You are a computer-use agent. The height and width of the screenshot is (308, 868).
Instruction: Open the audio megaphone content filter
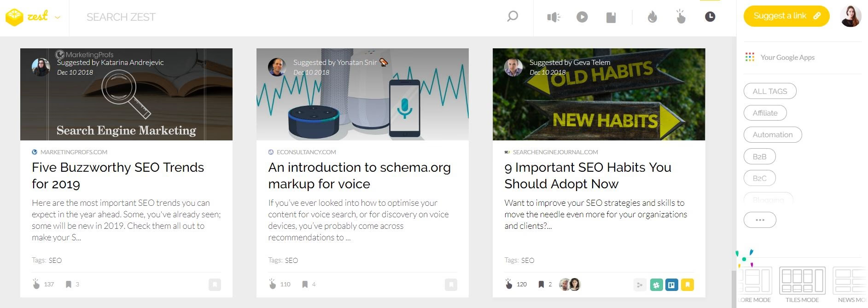553,17
